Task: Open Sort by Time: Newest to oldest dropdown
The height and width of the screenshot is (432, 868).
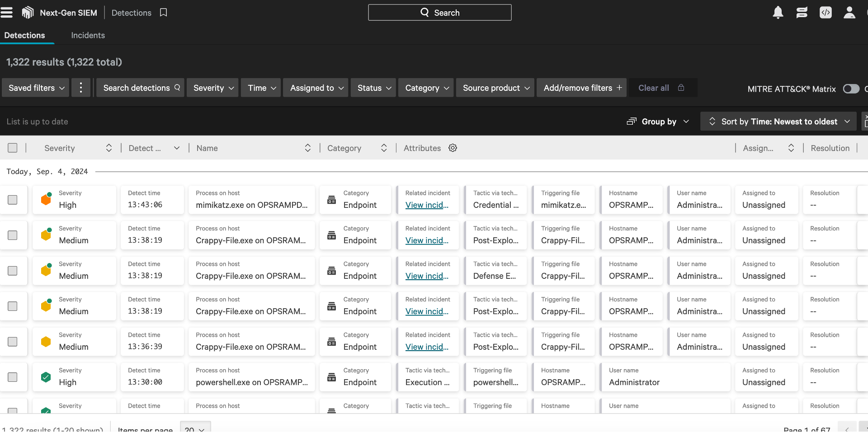Action: point(778,122)
